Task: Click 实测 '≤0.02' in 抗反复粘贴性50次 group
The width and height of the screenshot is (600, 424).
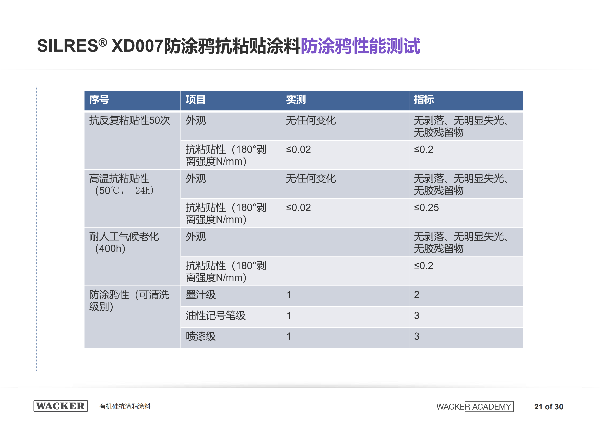Action: [x=298, y=150]
